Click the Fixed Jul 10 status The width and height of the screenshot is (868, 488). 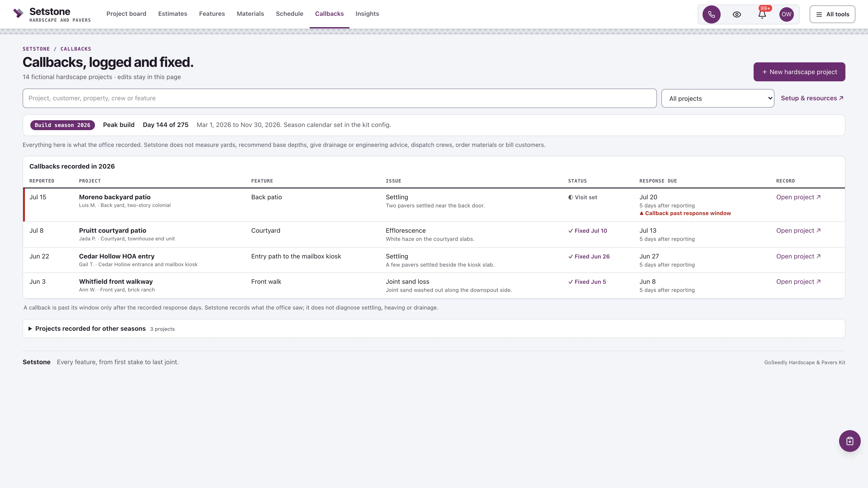click(x=588, y=231)
